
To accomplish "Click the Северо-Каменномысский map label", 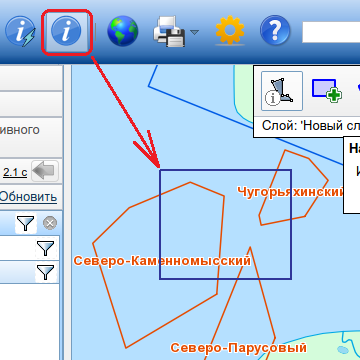I will point(162,261).
